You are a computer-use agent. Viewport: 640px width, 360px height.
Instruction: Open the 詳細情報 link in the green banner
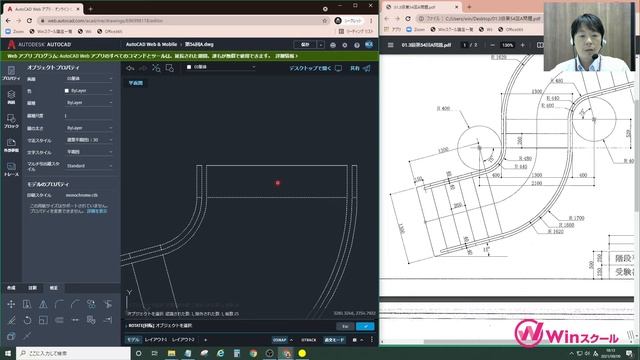pyautogui.click(x=286, y=56)
